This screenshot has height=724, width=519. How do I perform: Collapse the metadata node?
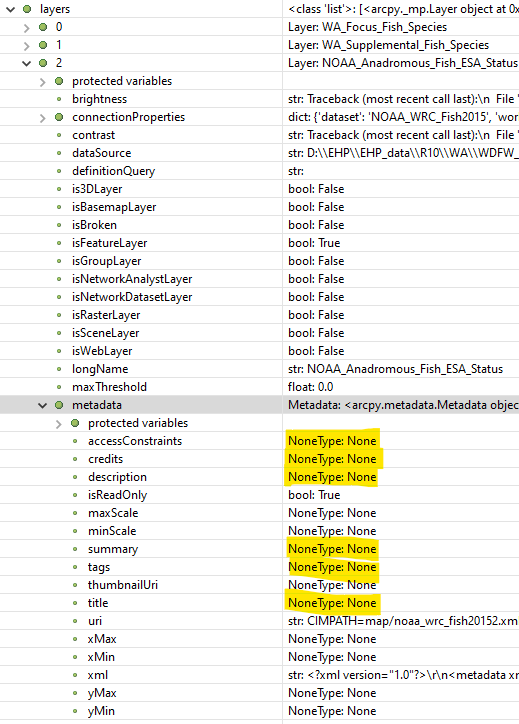42,405
